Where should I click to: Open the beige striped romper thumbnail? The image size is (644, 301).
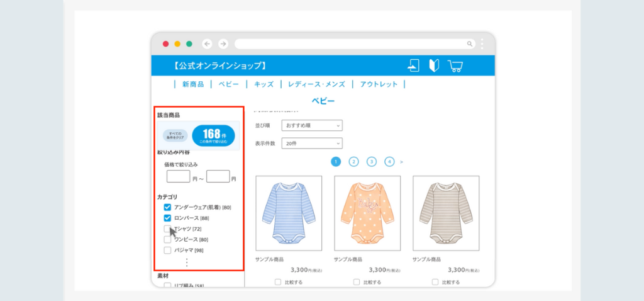(x=446, y=213)
